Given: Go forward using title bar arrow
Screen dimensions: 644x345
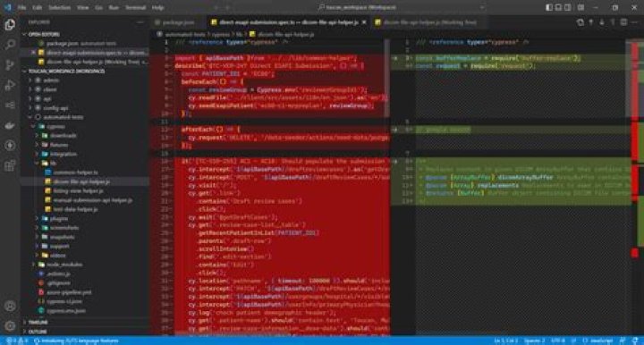Looking at the screenshot, I should click(x=227, y=7).
